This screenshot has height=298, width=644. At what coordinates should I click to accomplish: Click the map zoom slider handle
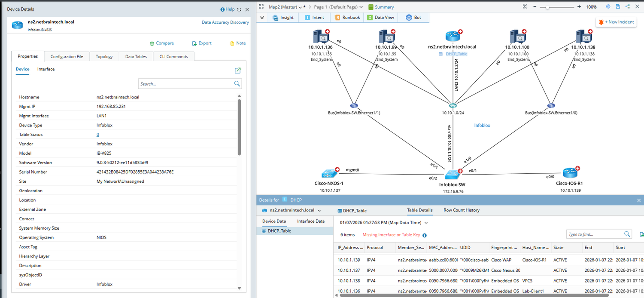[547, 7]
